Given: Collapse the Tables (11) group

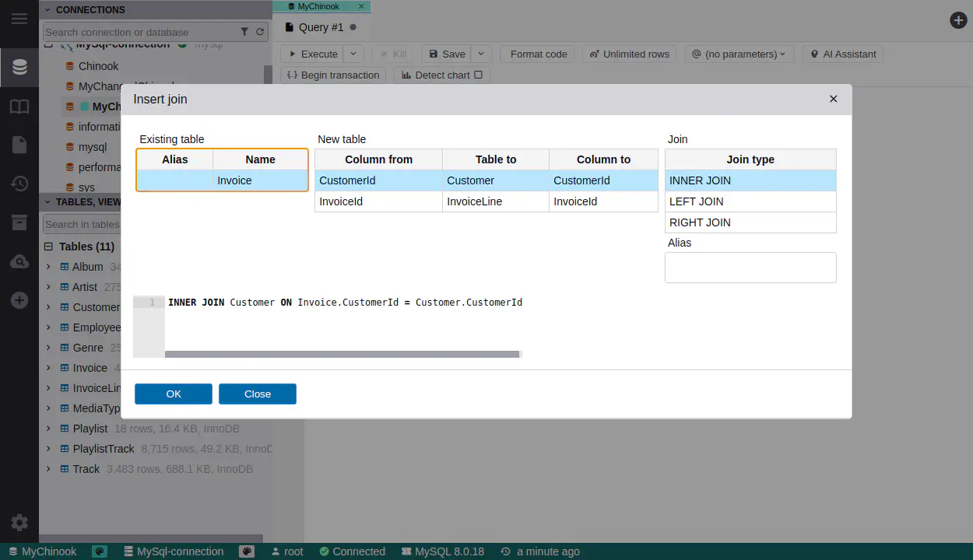Looking at the screenshot, I should click(48, 247).
